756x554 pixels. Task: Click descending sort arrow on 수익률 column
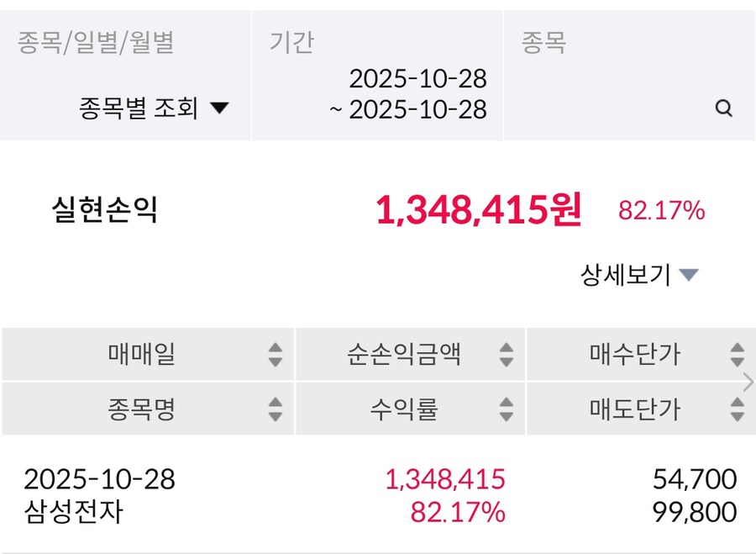point(505,416)
